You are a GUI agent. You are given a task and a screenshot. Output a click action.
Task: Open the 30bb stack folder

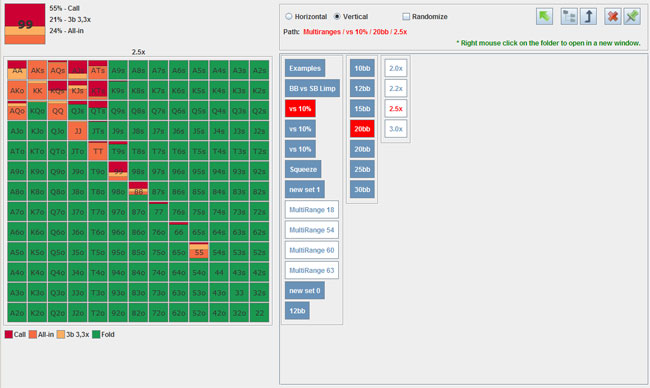pos(362,189)
